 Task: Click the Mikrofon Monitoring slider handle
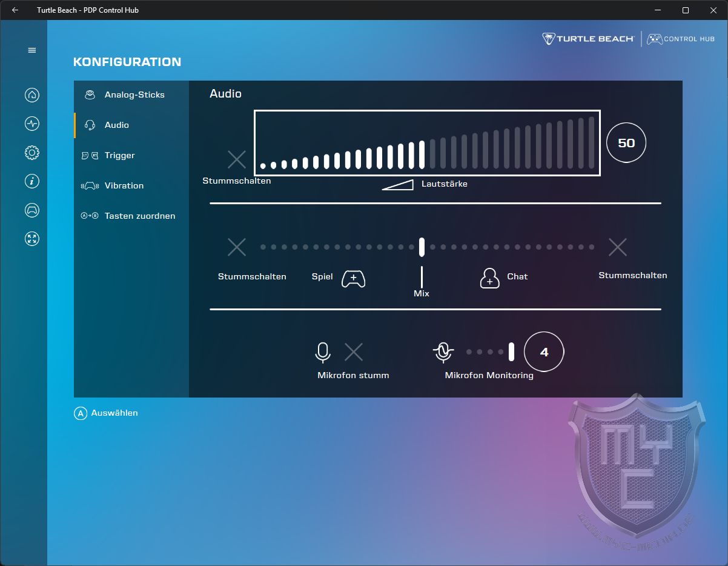coord(511,351)
